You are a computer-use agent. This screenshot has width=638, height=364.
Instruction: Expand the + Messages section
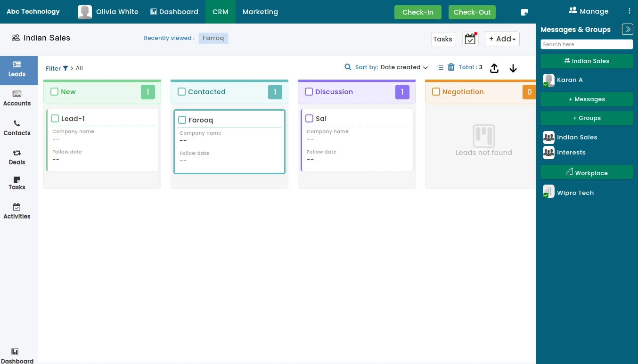coord(587,99)
